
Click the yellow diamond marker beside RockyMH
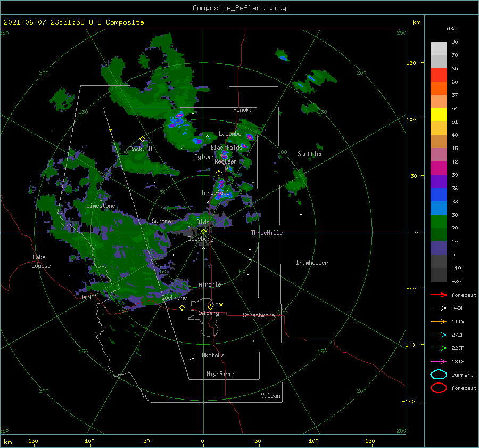142,139
